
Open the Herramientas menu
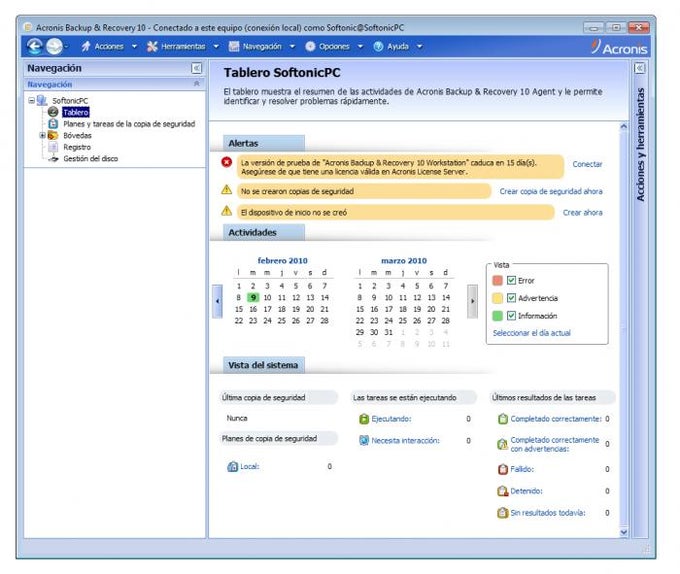click(x=183, y=46)
